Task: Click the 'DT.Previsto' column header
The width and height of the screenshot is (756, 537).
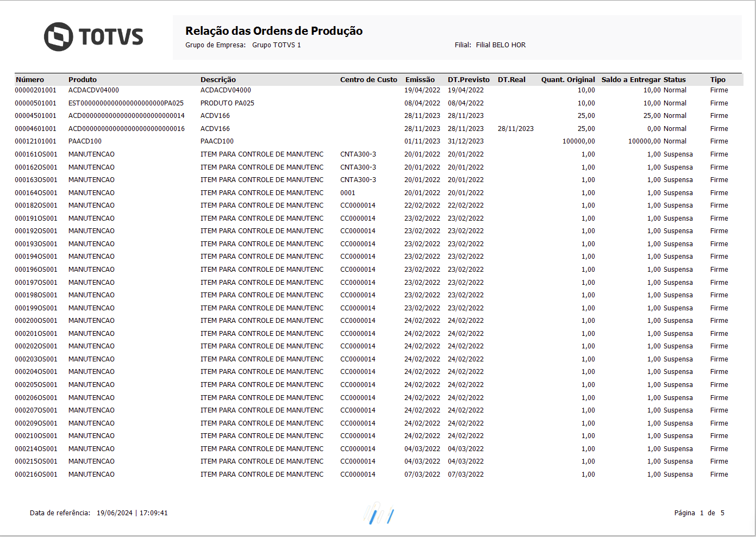Action: pyautogui.click(x=468, y=80)
